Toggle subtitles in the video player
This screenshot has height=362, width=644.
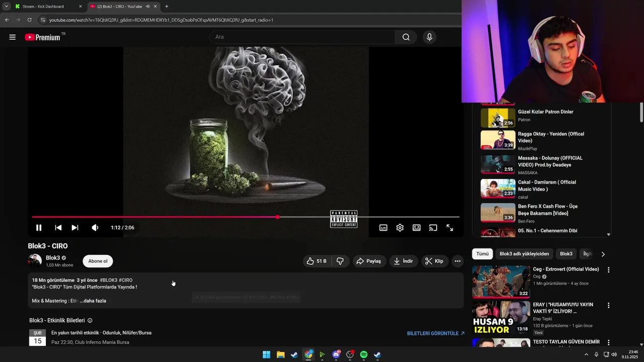383,228
